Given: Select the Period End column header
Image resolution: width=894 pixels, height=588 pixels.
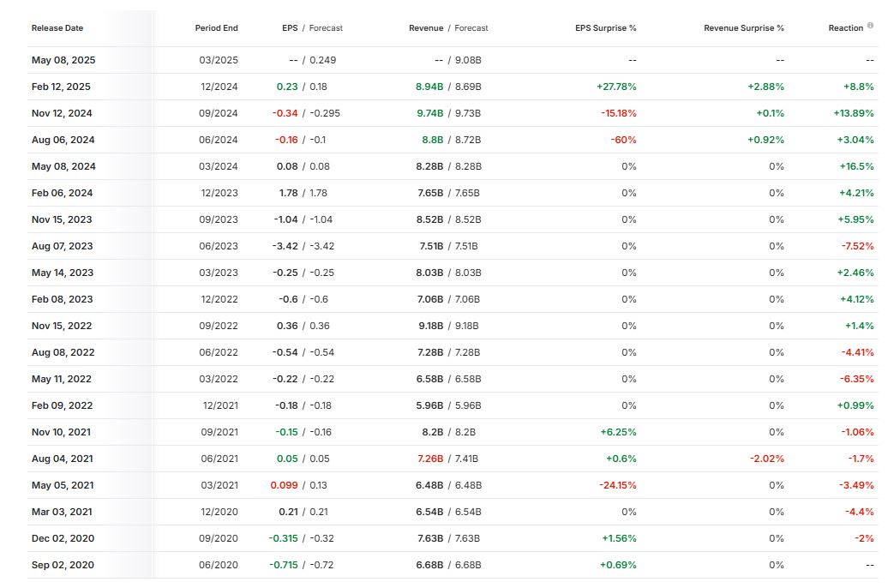Looking at the screenshot, I should pos(216,28).
